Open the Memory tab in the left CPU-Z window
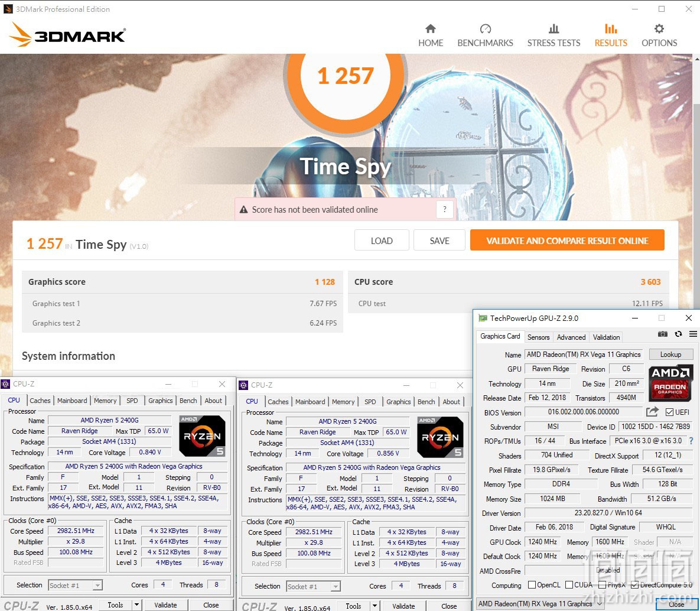This screenshot has height=611, width=700. pyautogui.click(x=105, y=401)
